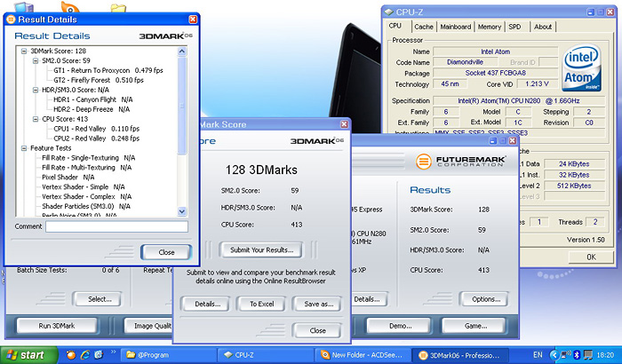Open Details in 3DMark Score dialog
The image size is (622, 364).
(x=207, y=305)
